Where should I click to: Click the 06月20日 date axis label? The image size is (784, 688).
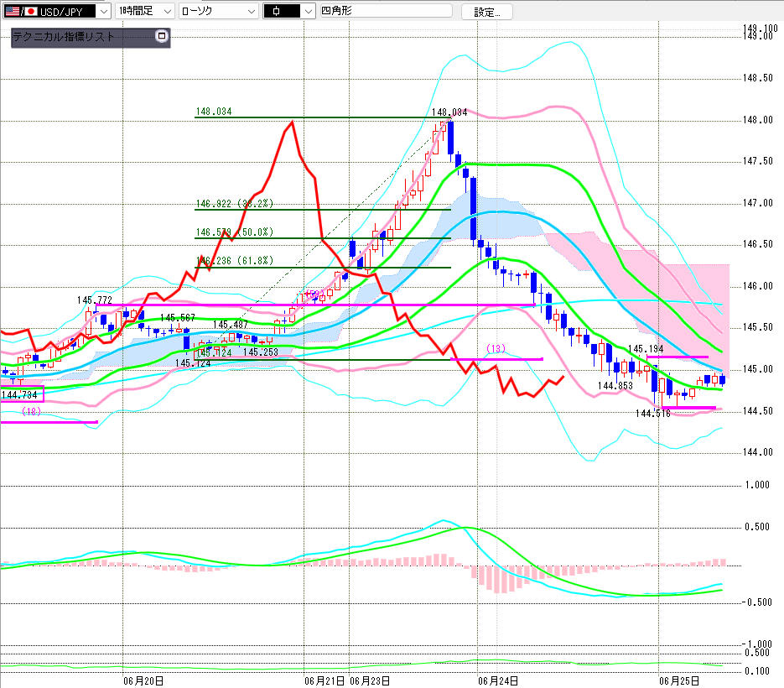click(x=143, y=681)
